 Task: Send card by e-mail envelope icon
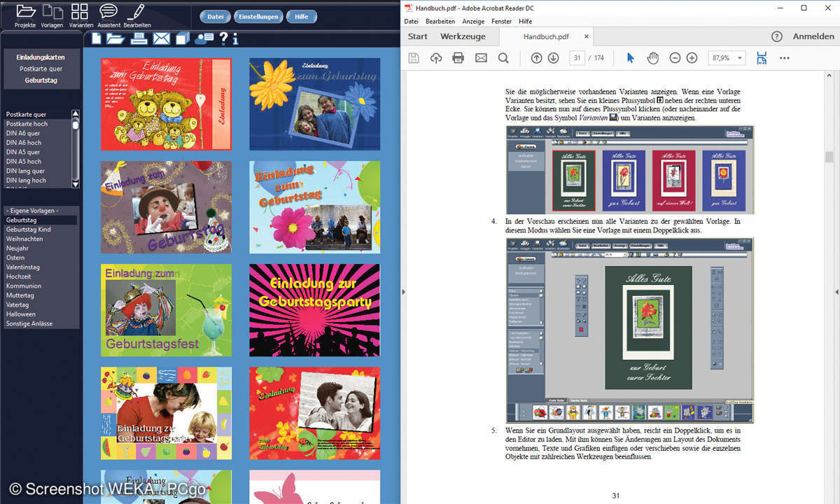(x=162, y=39)
